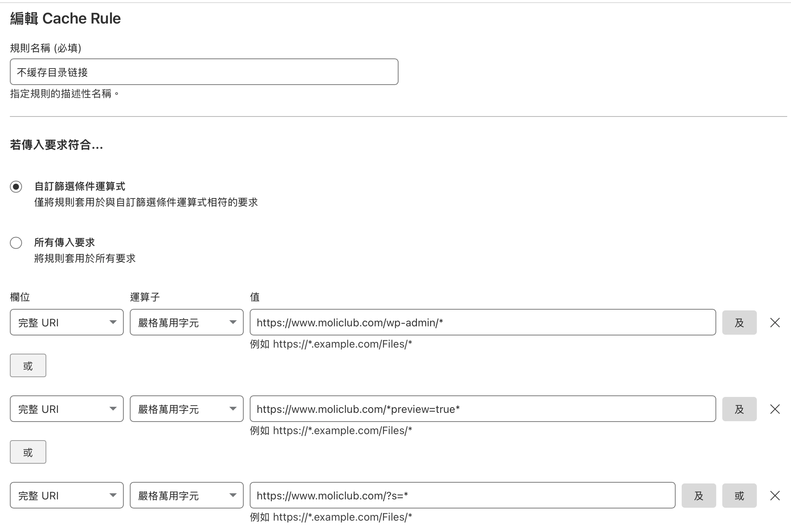
Task: Open operator dropdown in preview=true row
Action: (187, 409)
